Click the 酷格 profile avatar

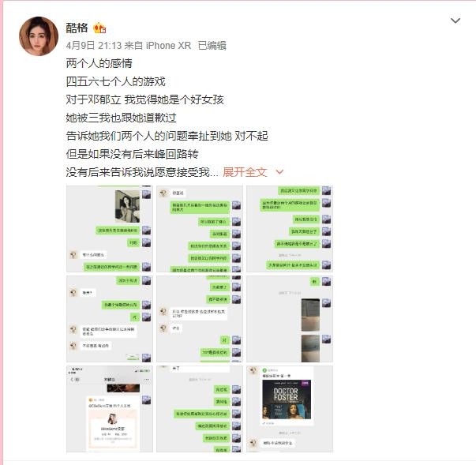pyautogui.click(x=39, y=36)
